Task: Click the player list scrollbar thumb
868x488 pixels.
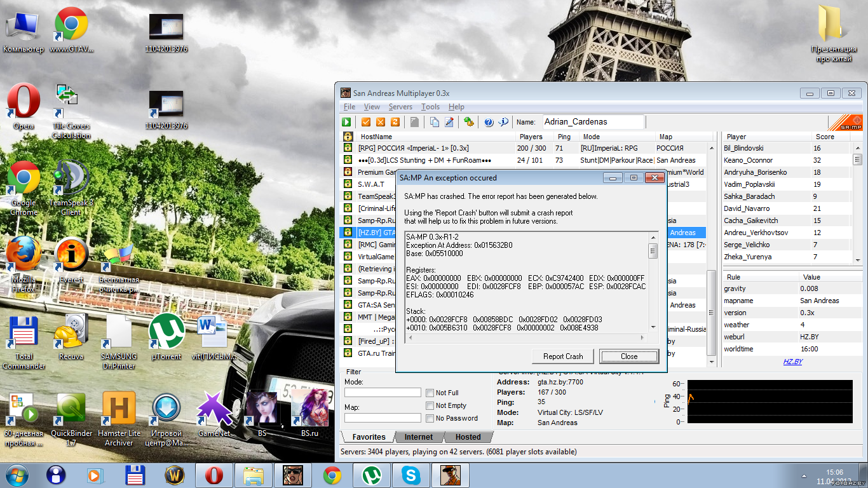Action: click(857, 159)
